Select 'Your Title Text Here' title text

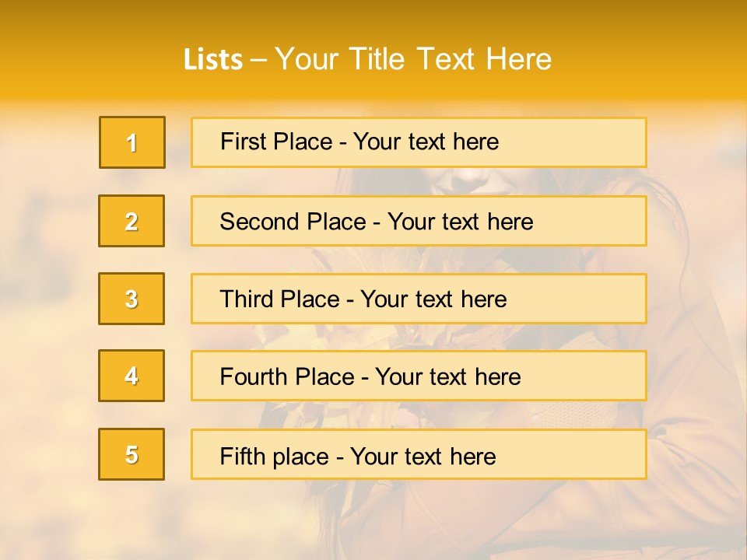coord(413,60)
